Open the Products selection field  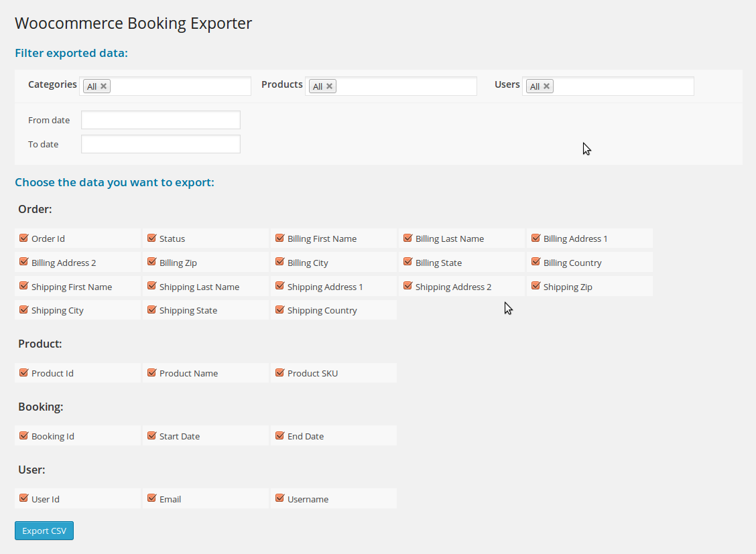pos(405,86)
